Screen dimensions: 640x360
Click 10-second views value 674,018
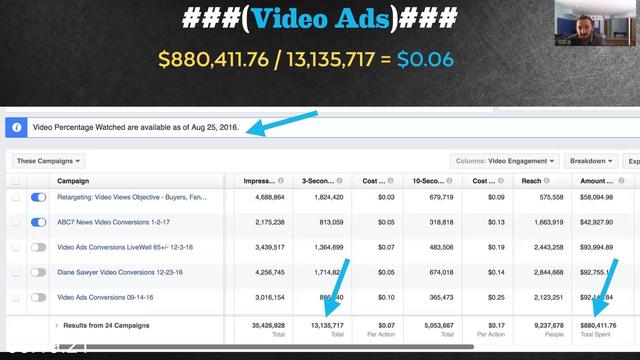pyautogui.click(x=441, y=272)
